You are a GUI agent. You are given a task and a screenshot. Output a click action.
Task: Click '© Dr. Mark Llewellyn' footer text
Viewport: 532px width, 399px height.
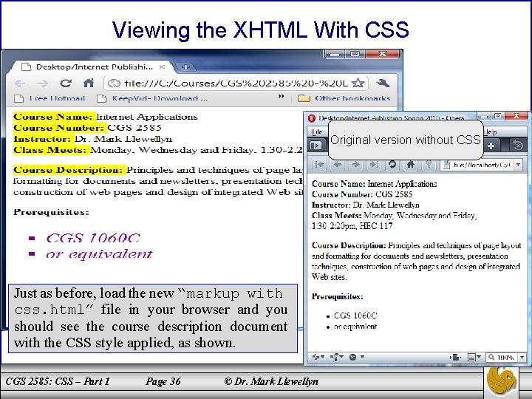[271, 381]
